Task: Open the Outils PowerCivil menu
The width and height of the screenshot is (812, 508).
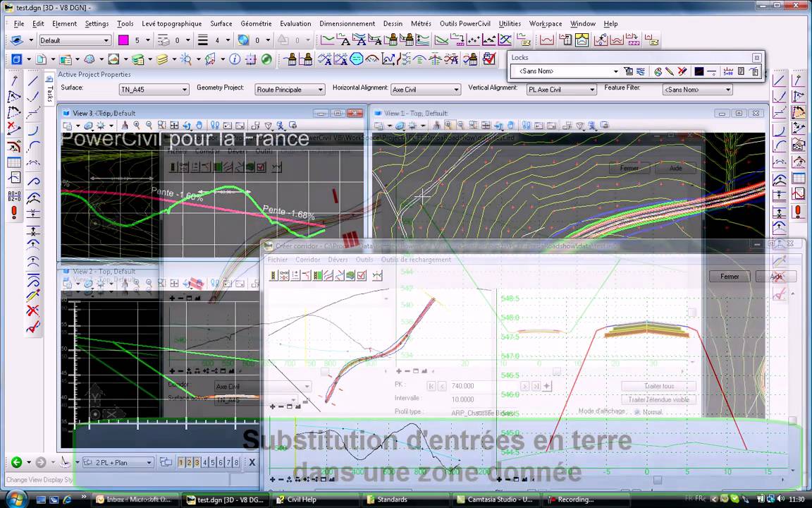Action: coord(465,24)
